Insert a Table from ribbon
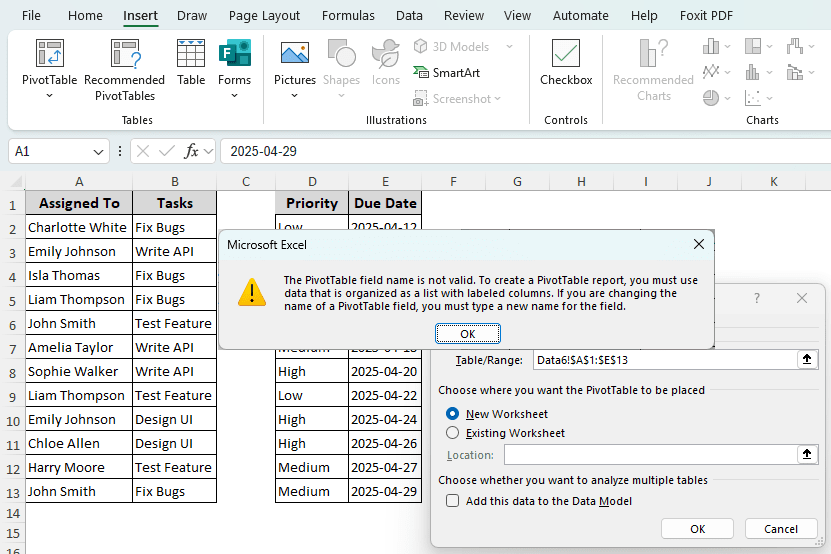 (191, 62)
